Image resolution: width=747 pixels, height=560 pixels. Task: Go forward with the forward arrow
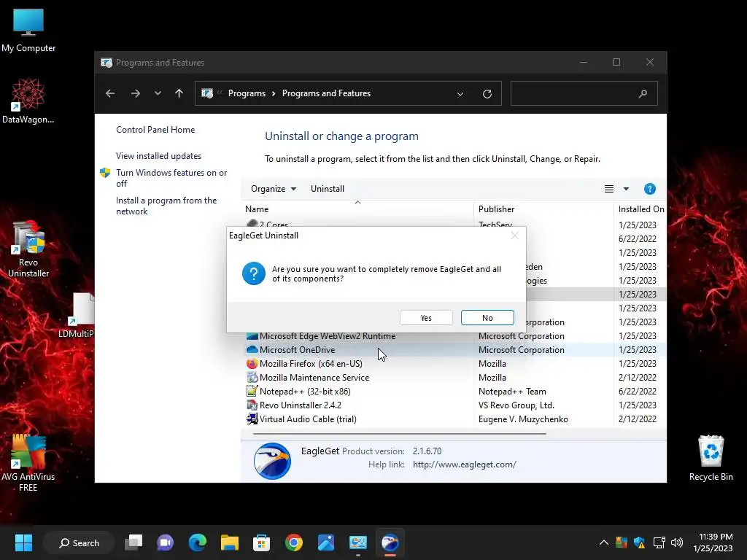tap(135, 93)
